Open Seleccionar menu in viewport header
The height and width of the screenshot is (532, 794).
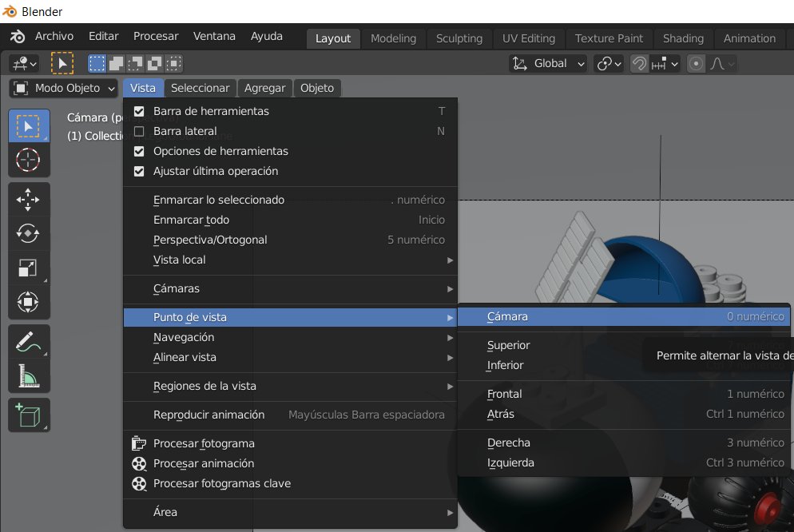pos(200,88)
